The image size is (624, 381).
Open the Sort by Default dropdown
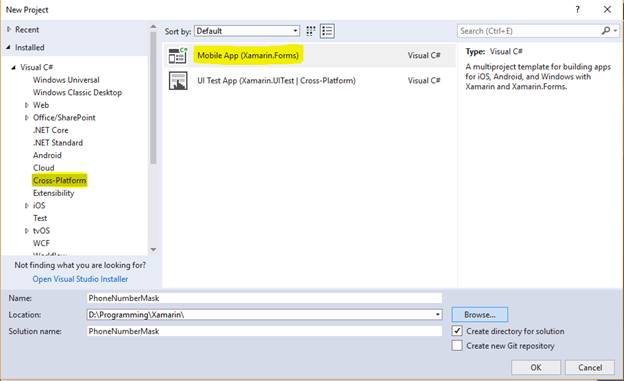coord(247,31)
